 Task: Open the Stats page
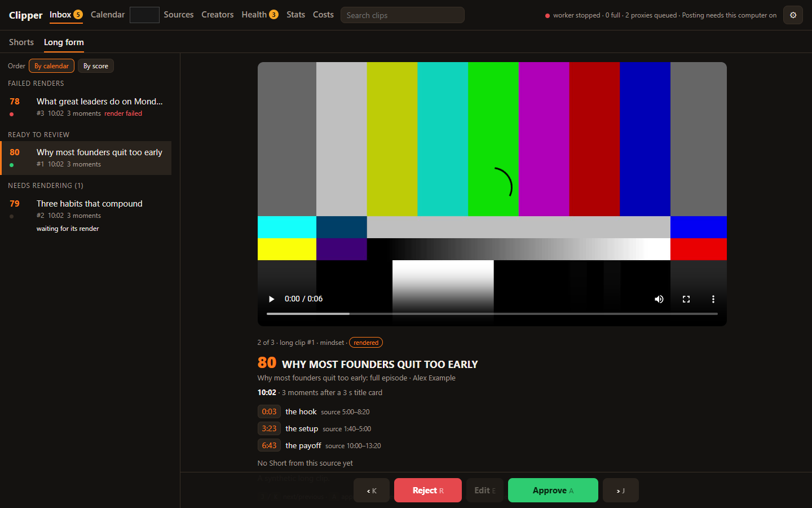295,15
